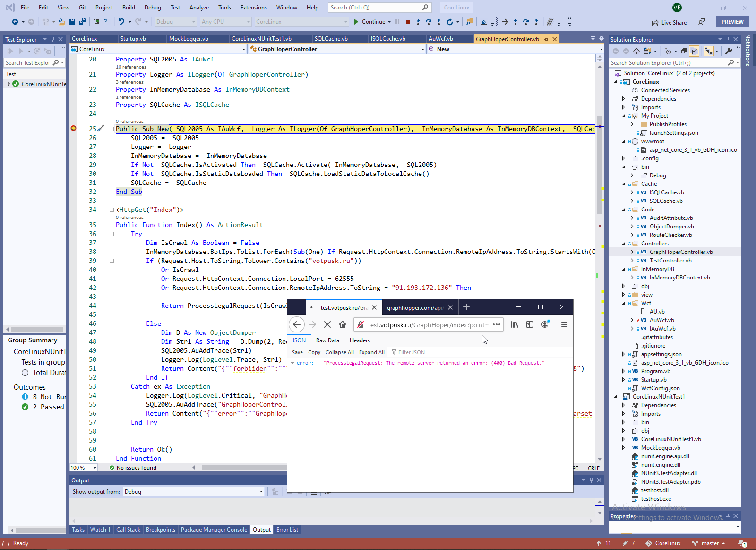The width and height of the screenshot is (756, 550).
Task: Click Collapse All in JSON viewer
Action: (x=339, y=352)
